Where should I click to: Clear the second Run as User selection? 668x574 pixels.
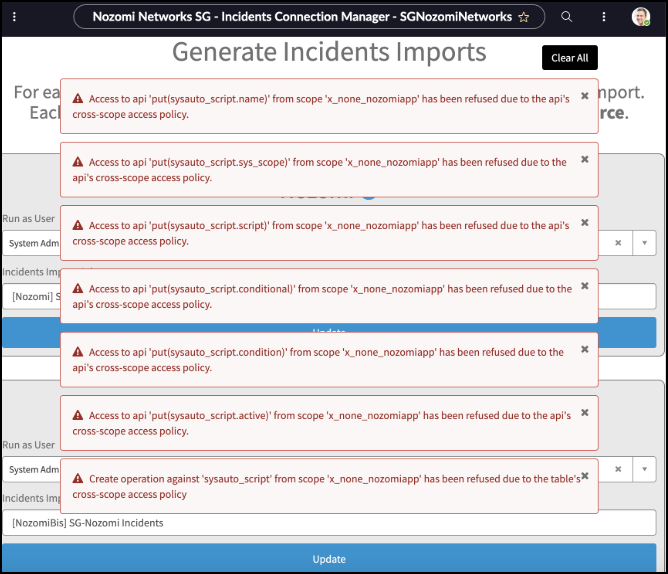tap(618, 469)
